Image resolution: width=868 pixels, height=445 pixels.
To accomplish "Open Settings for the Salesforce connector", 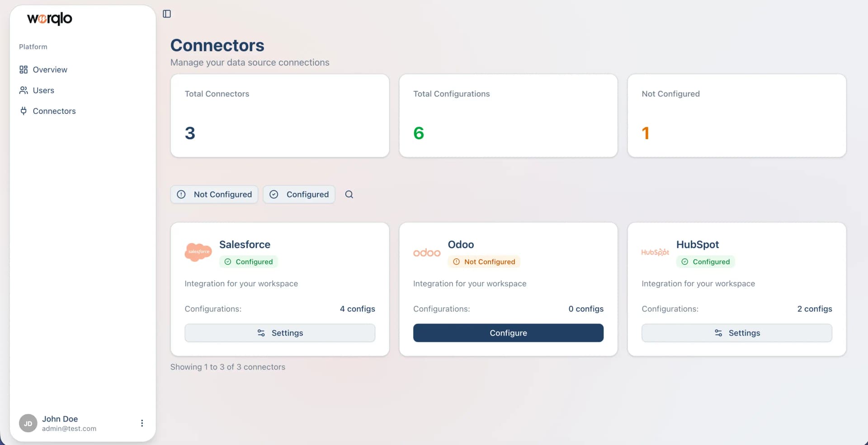I will coord(280,333).
